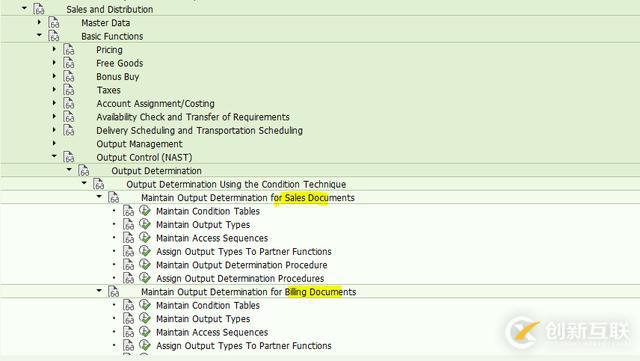Open documentation icon beside Bonus Buy
640x361 pixels.
coord(69,76)
